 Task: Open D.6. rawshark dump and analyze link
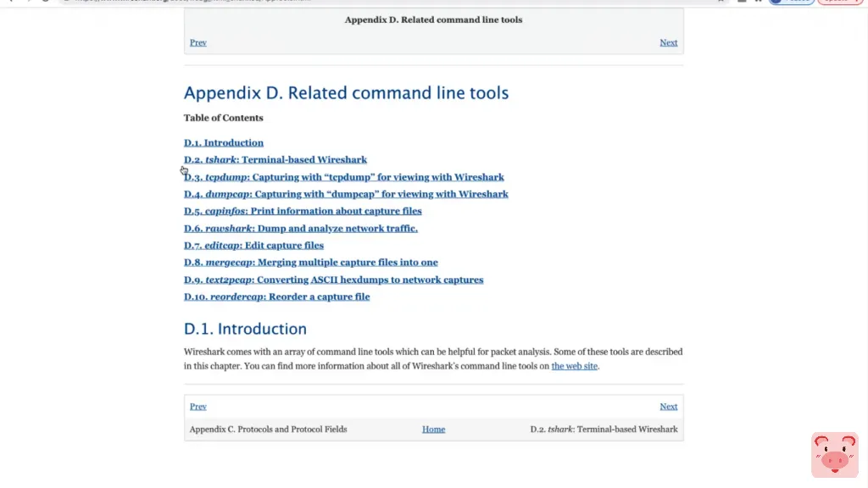(301, 228)
